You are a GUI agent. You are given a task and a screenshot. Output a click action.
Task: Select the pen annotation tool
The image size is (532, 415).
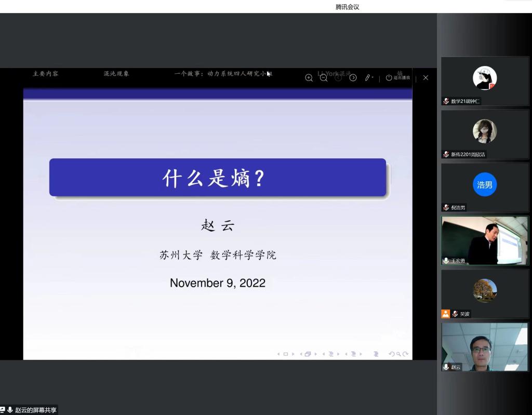tap(367, 77)
